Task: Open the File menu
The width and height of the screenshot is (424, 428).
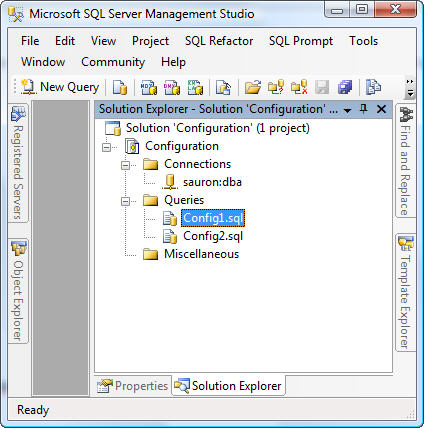Action: [x=30, y=41]
